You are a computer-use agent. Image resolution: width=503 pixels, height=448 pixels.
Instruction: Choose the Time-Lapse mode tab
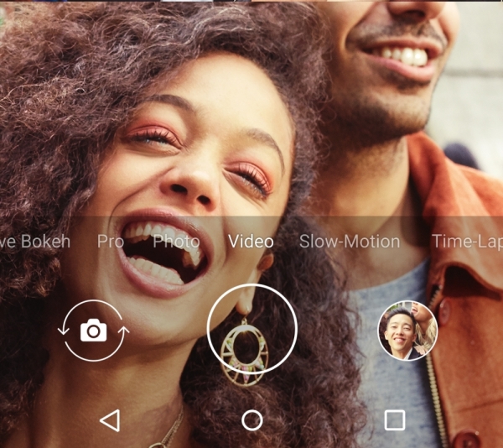pyautogui.click(x=468, y=242)
